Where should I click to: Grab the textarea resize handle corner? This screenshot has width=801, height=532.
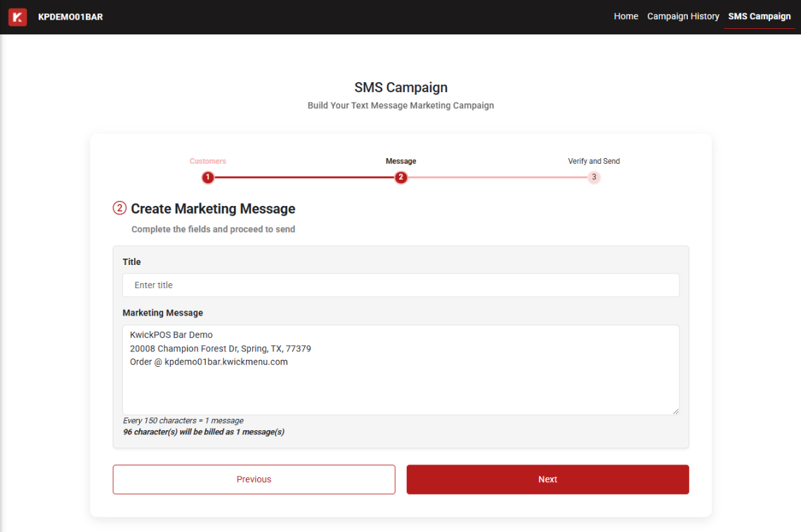point(676,411)
